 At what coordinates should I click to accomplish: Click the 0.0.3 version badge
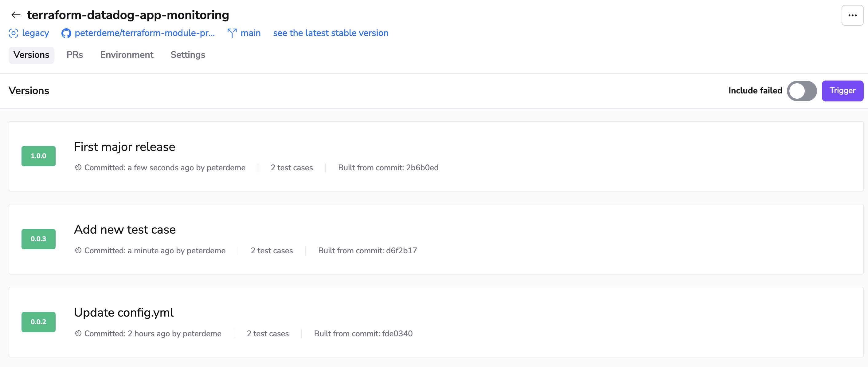[38, 239]
